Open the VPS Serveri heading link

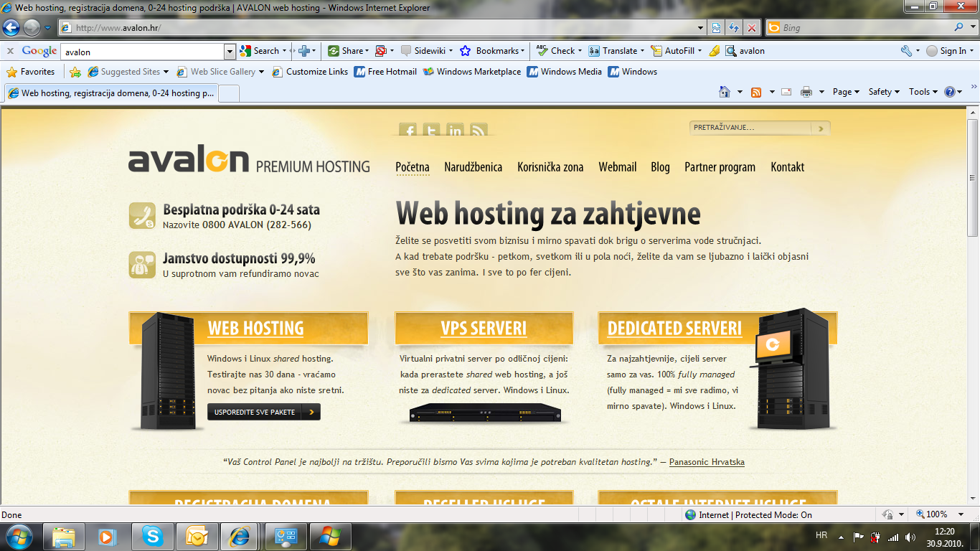(484, 329)
